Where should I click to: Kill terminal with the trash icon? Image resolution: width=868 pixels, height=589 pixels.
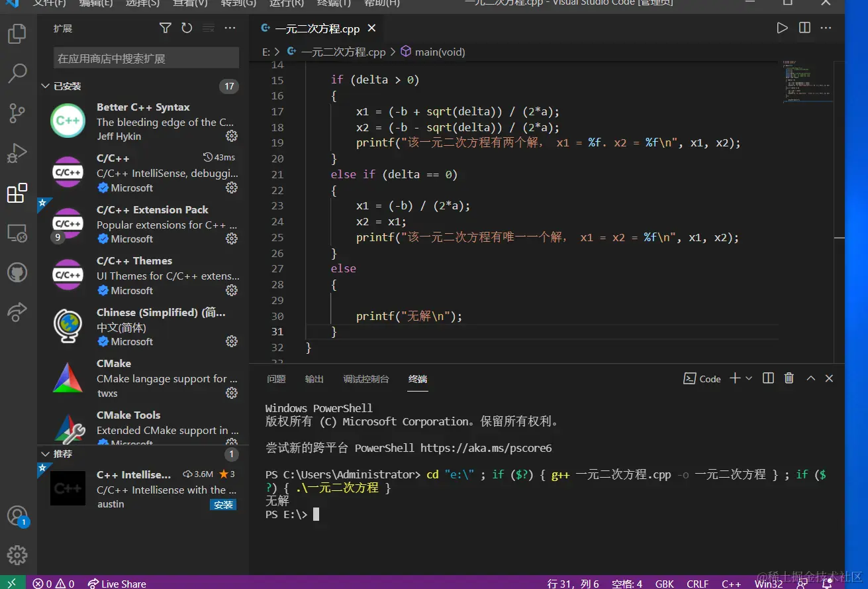pyautogui.click(x=789, y=378)
